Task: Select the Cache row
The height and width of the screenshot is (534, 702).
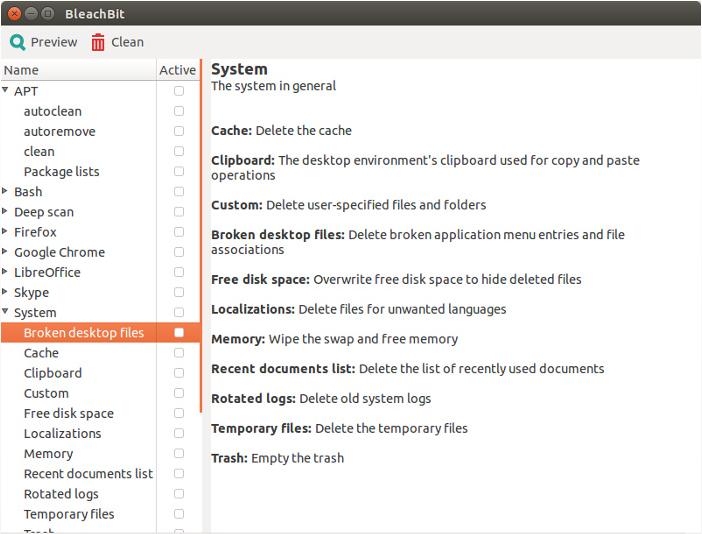Action: tap(100, 353)
